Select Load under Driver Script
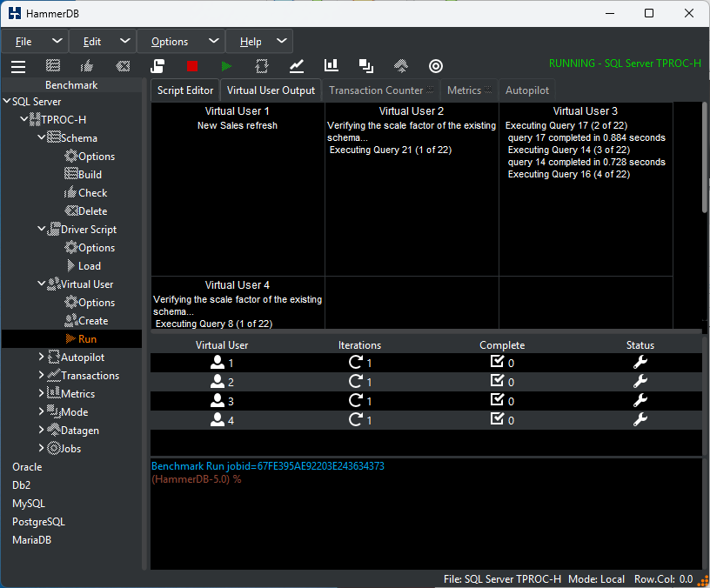Screen dimensions: 710x588 (84, 265)
